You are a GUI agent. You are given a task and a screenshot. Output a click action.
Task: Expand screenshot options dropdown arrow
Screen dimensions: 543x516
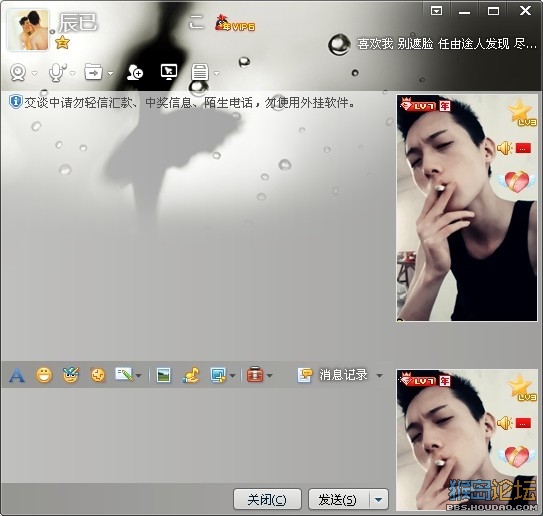point(232,376)
